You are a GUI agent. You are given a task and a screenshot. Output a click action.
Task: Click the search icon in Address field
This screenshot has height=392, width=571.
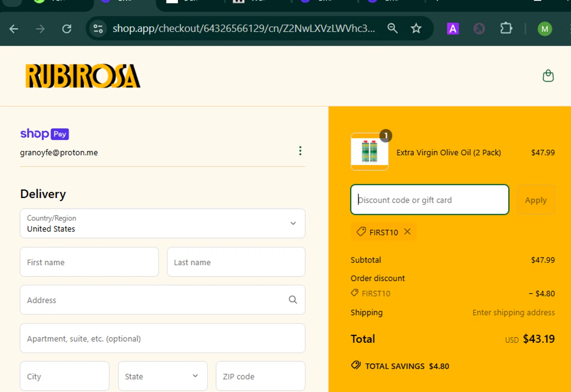293,300
